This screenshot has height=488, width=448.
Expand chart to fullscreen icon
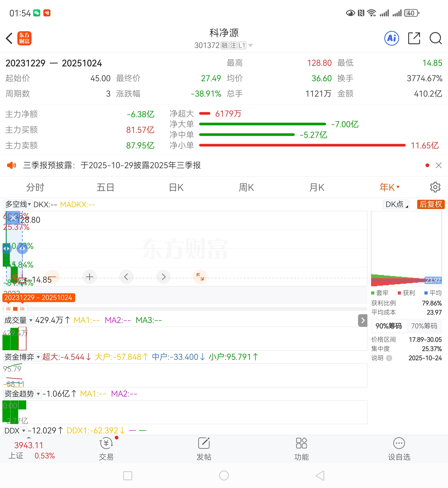(x=200, y=277)
